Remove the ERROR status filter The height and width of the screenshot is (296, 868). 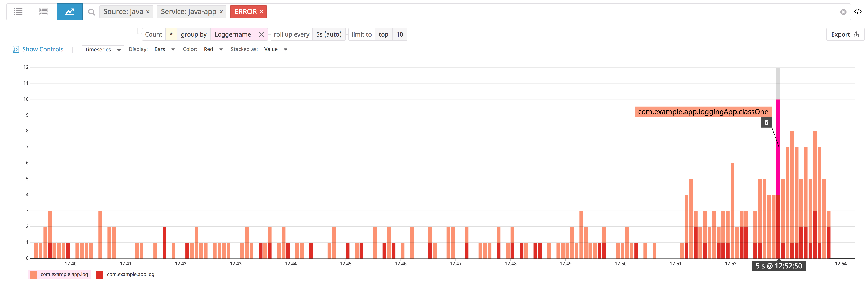(262, 12)
